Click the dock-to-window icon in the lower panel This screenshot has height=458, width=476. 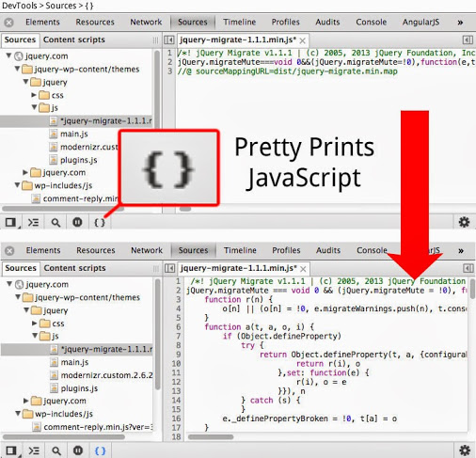pyautogui.click(x=11, y=451)
